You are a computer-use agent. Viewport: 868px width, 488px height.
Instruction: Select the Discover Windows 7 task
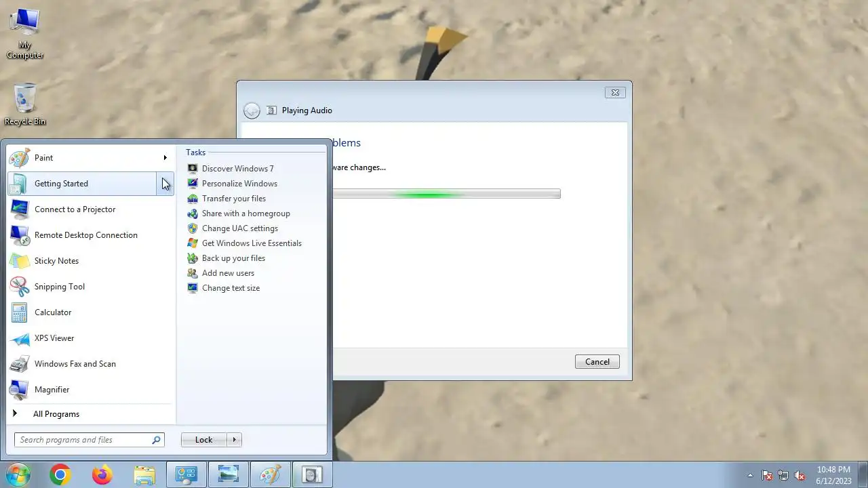[x=237, y=169]
